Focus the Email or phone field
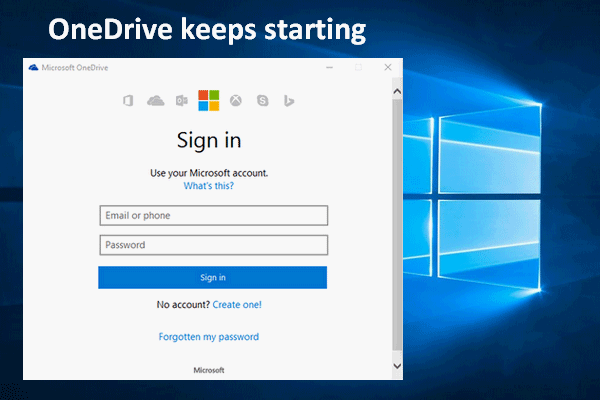Image resolution: width=600 pixels, height=400 pixels. pyautogui.click(x=214, y=216)
